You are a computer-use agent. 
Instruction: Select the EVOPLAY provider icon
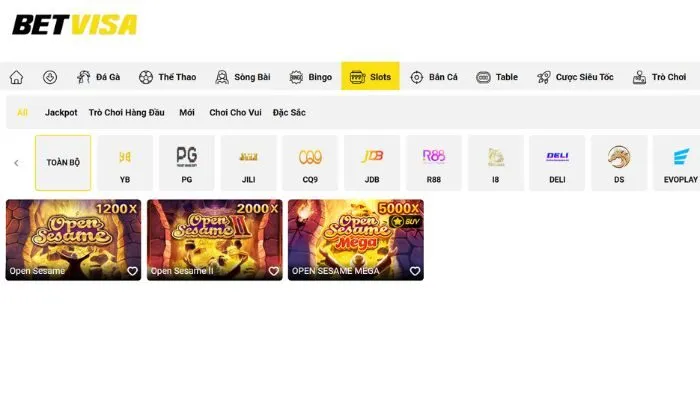[x=681, y=163]
